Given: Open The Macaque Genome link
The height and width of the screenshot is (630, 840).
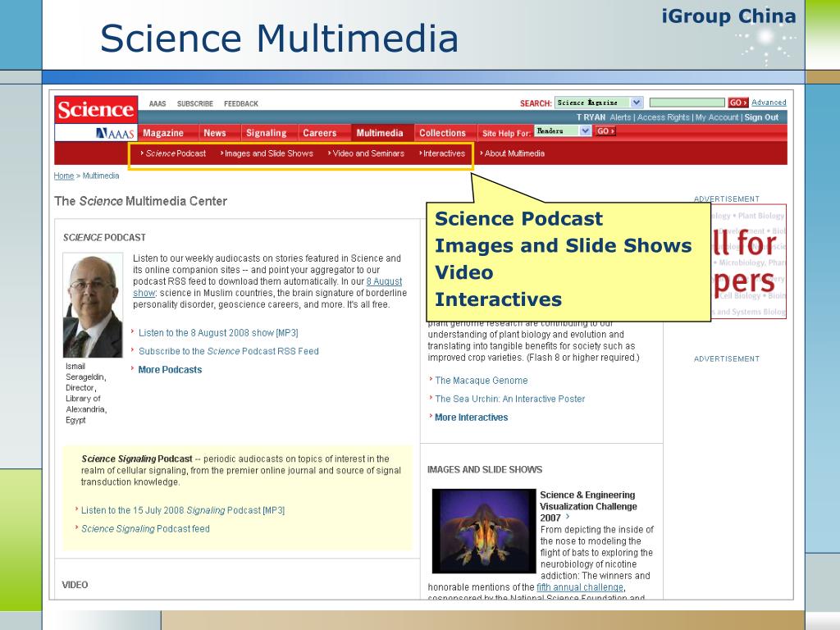Looking at the screenshot, I should [x=481, y=381].
